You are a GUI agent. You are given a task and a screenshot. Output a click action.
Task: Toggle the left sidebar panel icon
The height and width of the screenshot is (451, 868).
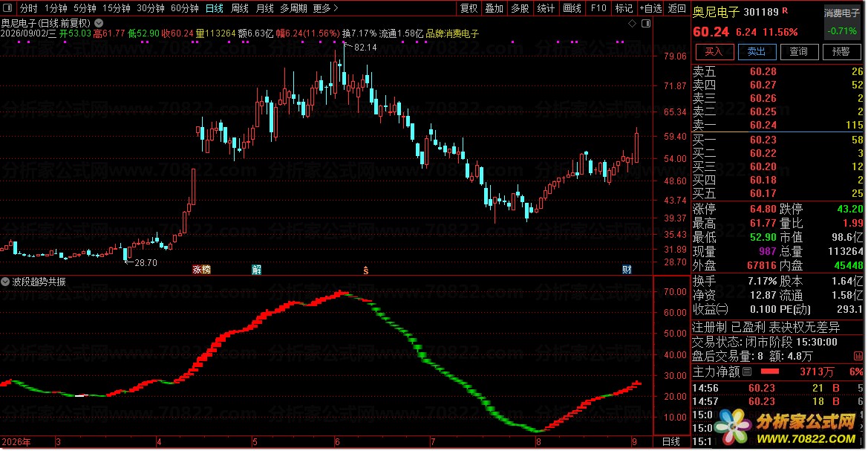7,8
